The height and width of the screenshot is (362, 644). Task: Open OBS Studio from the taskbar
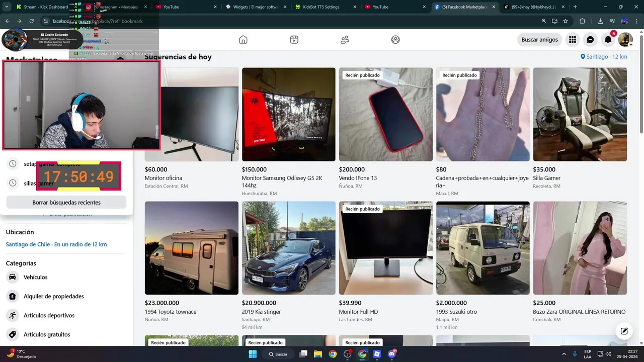tap(347, 354)
